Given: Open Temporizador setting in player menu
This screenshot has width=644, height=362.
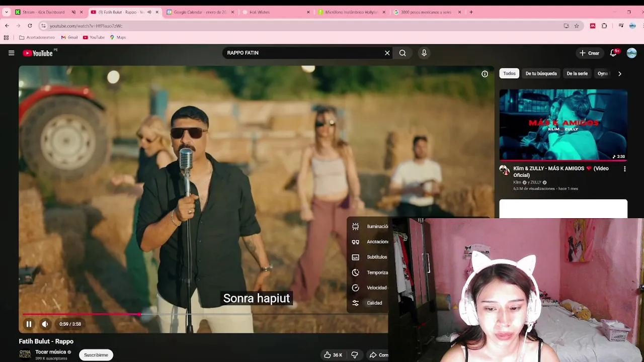Looking at the screenshot, I should [x=370, y=273].
